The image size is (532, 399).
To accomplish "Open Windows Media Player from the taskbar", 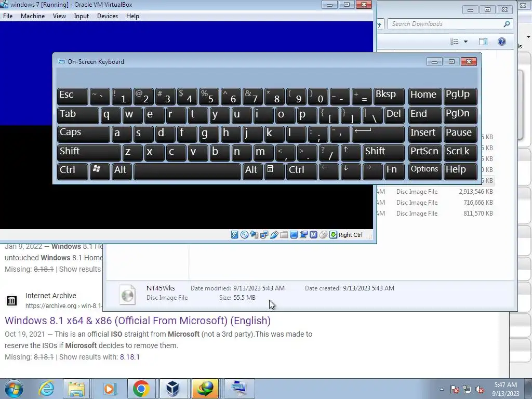I will (109, 389).
